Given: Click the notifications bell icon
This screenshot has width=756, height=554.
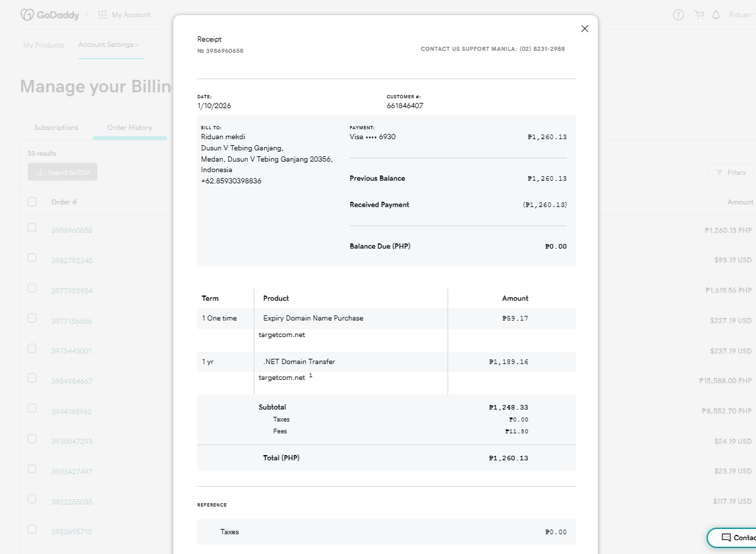Looking at the screenshot, I should [x=716, y=15].
